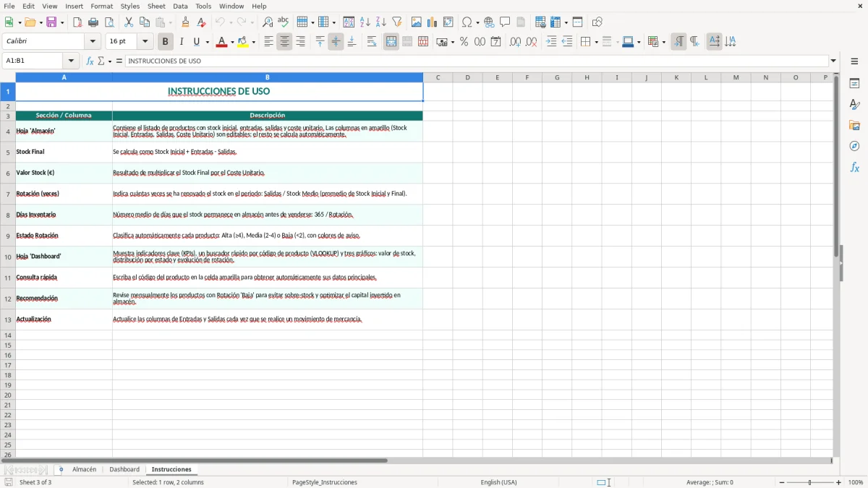Insert Pivot Table icon

pyautogui.click(x=448, y=22)
